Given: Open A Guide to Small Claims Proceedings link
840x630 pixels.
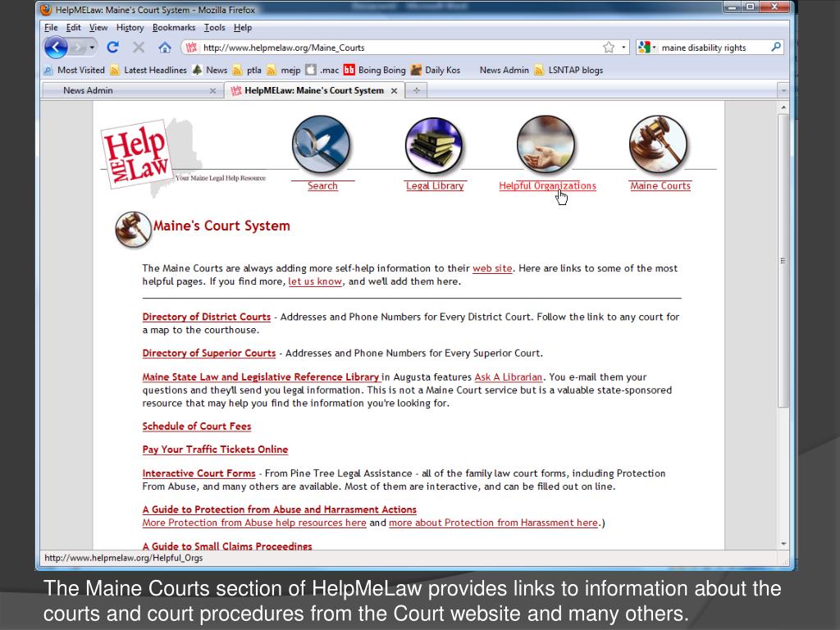Looking at the screenshot, I should pyautogui.click(x=227, y=546).
